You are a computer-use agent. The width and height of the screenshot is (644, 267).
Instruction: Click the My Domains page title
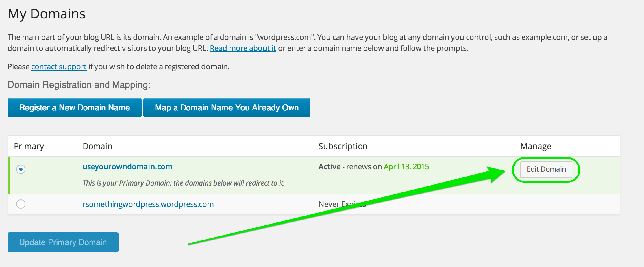[47, 13]
